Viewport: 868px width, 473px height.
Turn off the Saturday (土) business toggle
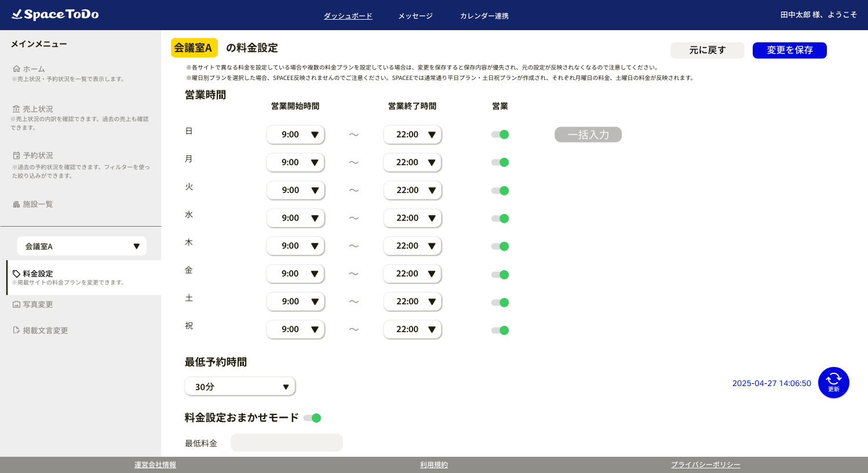500,303
